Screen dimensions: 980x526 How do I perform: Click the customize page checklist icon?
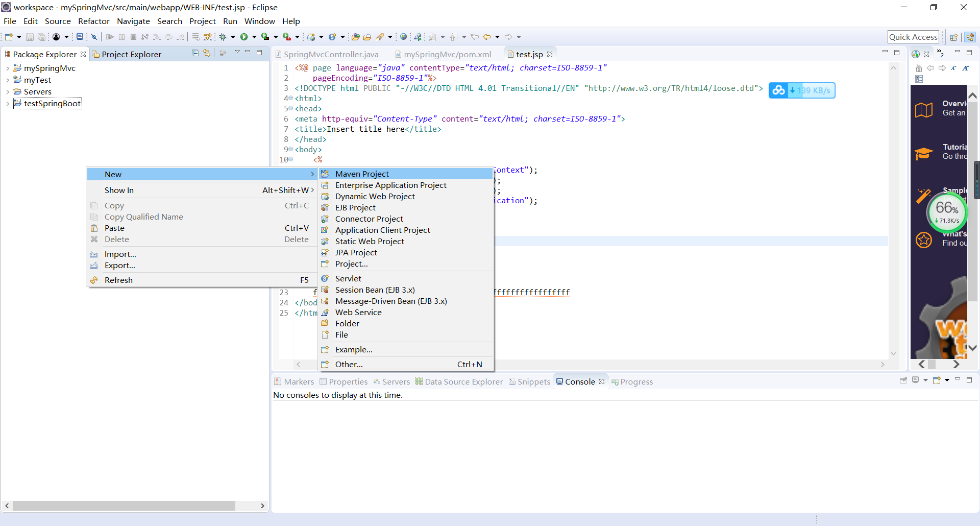919,79
